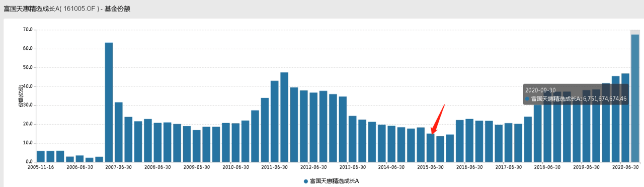Click the 2007-06-30 x-axis date label
644x187 pixels.
tap(118, 167)
